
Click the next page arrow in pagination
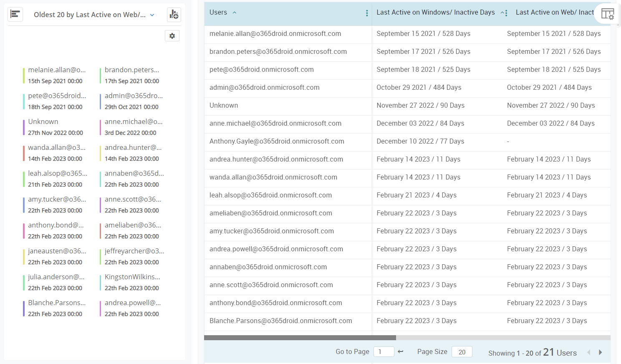pos(600,352)
